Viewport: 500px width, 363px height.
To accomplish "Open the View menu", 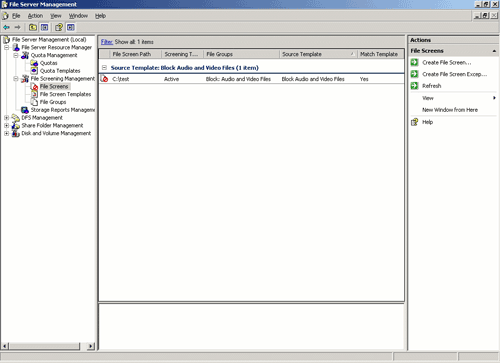I will [56, 16].
